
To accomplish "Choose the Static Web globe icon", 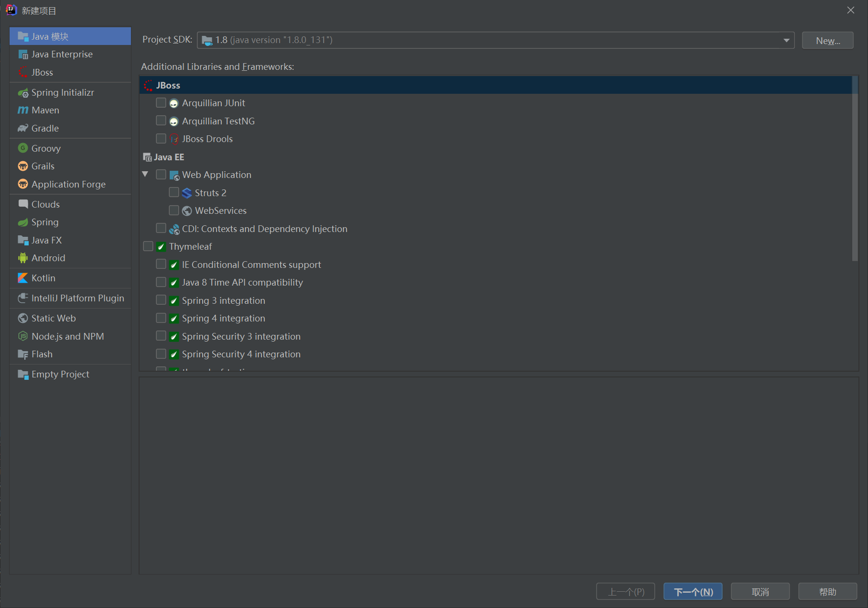I will click(23, 318).
